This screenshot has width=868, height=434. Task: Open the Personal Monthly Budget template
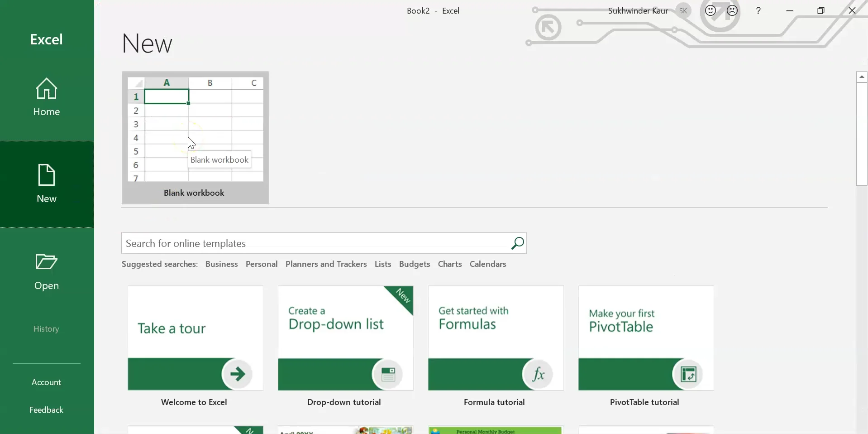(496, 430)
